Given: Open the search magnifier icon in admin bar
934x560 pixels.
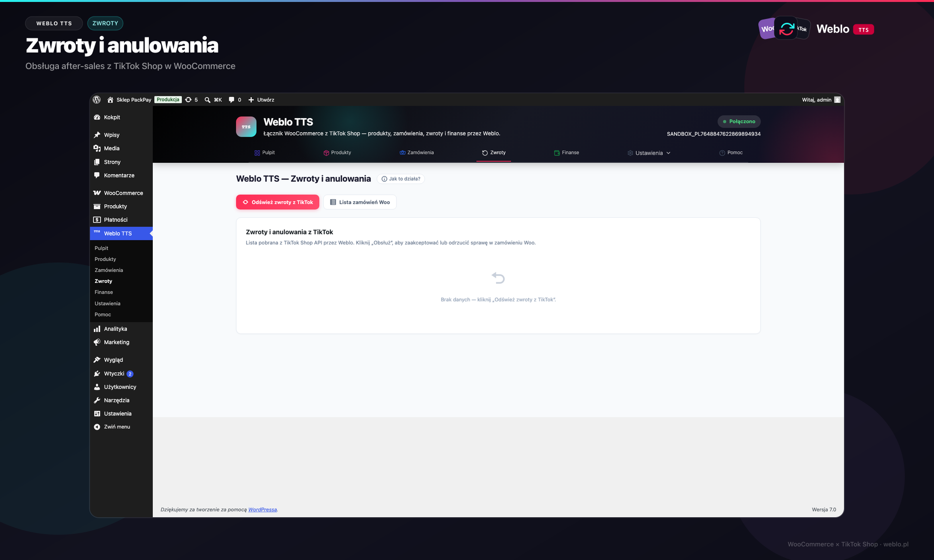Looking at the screenshot, I should point(207,100).
